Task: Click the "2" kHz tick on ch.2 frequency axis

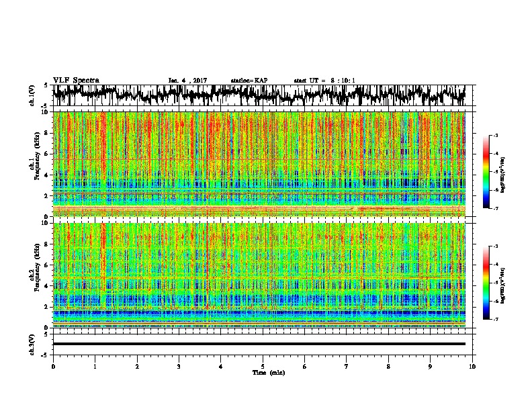Action: point(46,307)
